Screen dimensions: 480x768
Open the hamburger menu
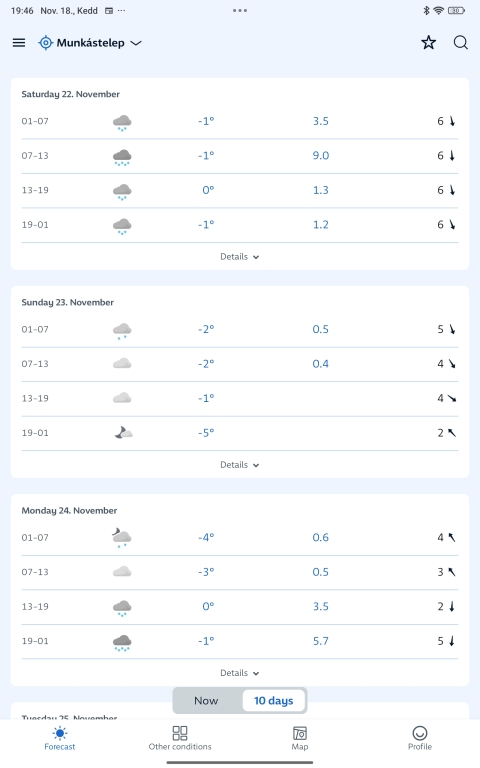click(19, 43)
